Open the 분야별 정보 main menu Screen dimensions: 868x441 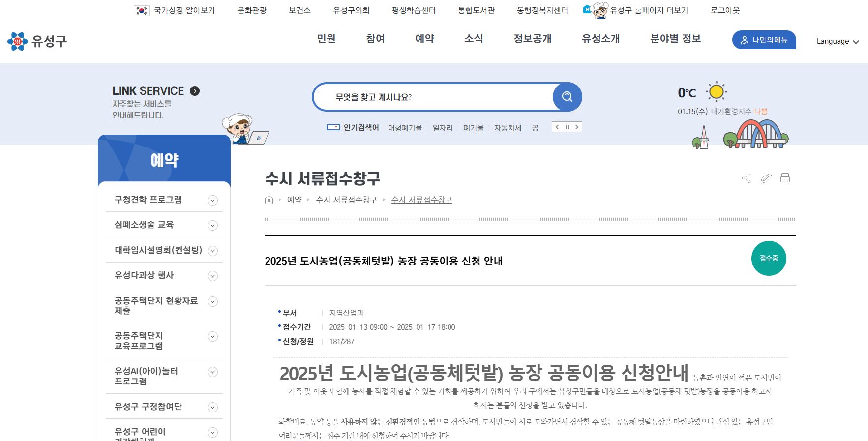click(x=675, y=39)
